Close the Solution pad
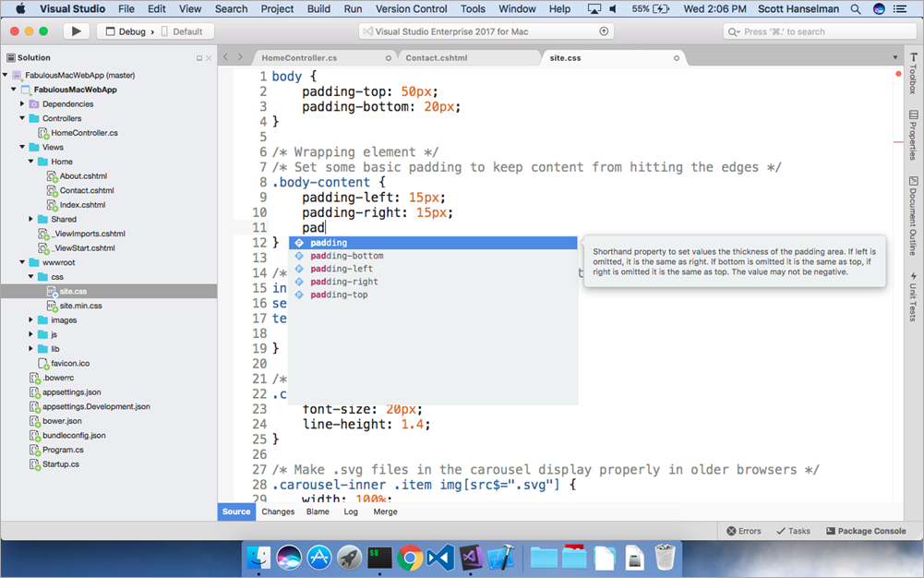The width and height of the screenshot is (924, 578). (x=209, y=58)
